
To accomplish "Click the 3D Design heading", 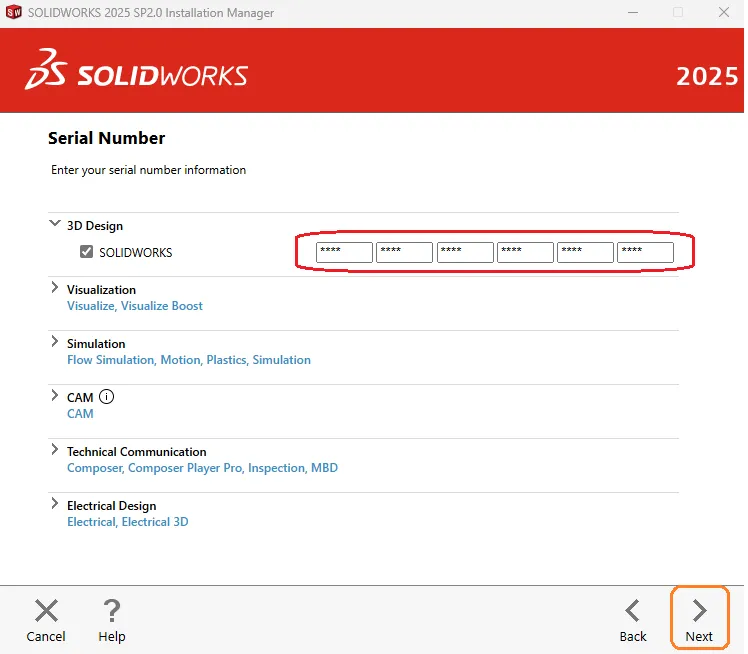I will coord(95,226).
